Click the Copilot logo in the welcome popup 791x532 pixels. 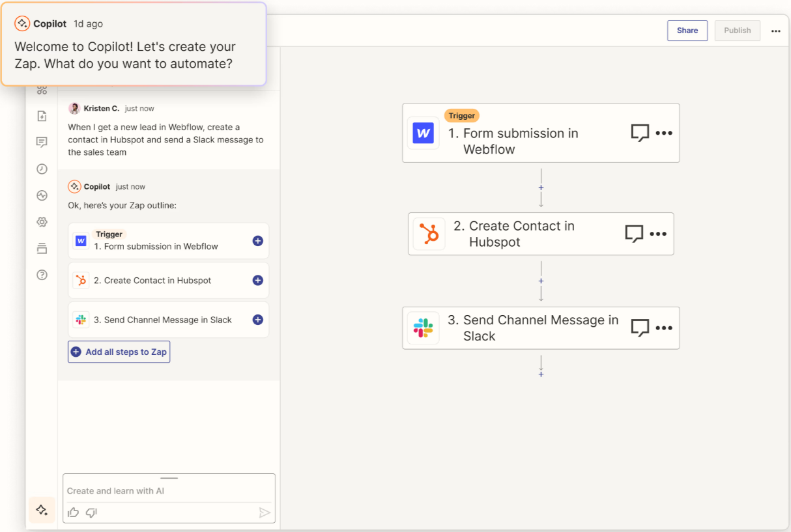[x=22, y=23]
